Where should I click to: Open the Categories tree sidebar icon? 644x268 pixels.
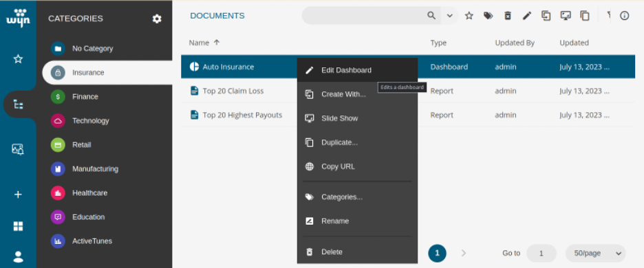(18, 104)
